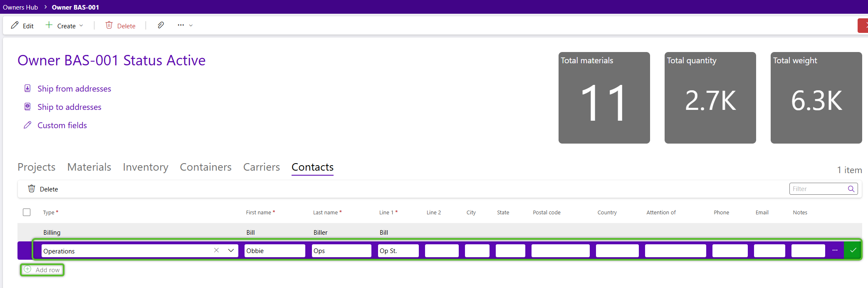Open row ellipsis options in edit row
868x288 pixels.
click(x=835, y=250)
